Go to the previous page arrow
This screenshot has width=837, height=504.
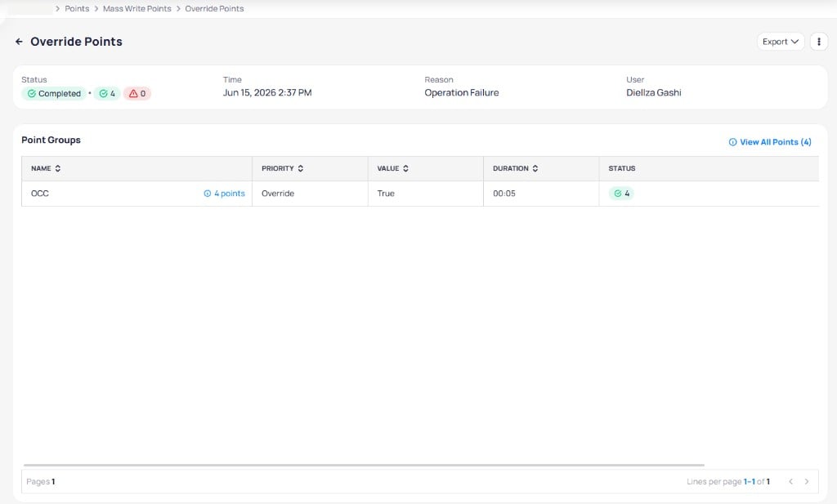[x=790, y=482]
